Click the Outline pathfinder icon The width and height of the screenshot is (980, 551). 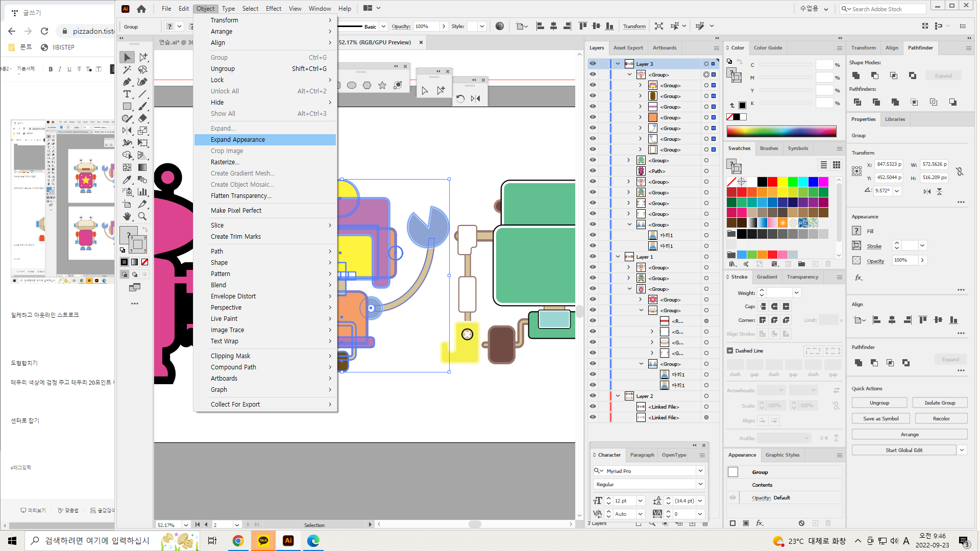pos(934,102)
